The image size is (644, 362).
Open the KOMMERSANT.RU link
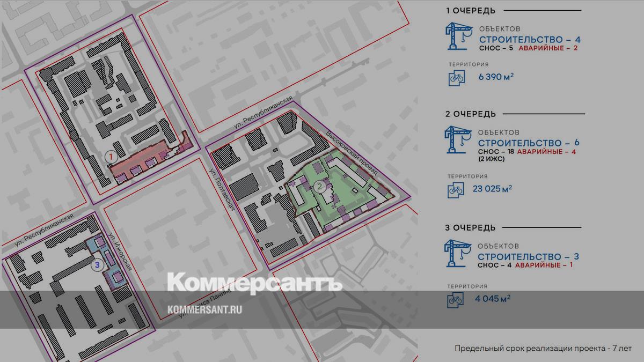click(204, 309)
